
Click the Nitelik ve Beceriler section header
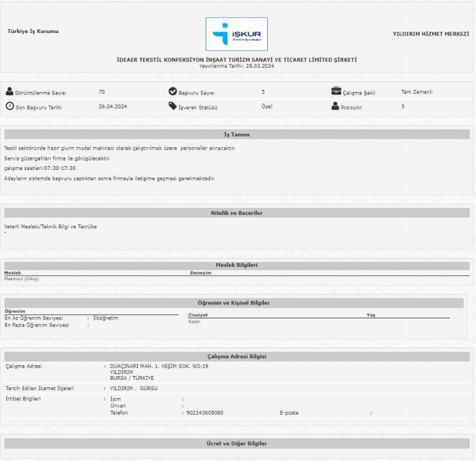tap(237, 213)
